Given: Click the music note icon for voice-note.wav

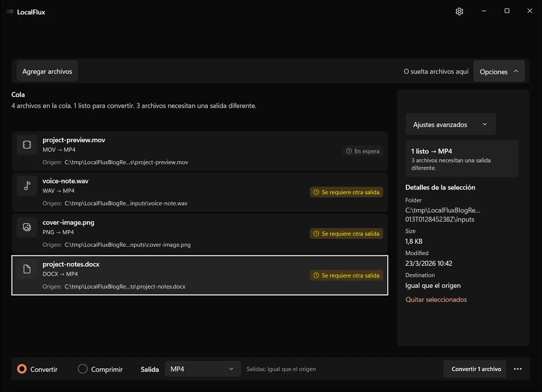Looking at the screenshot, I should pos(27,186).
